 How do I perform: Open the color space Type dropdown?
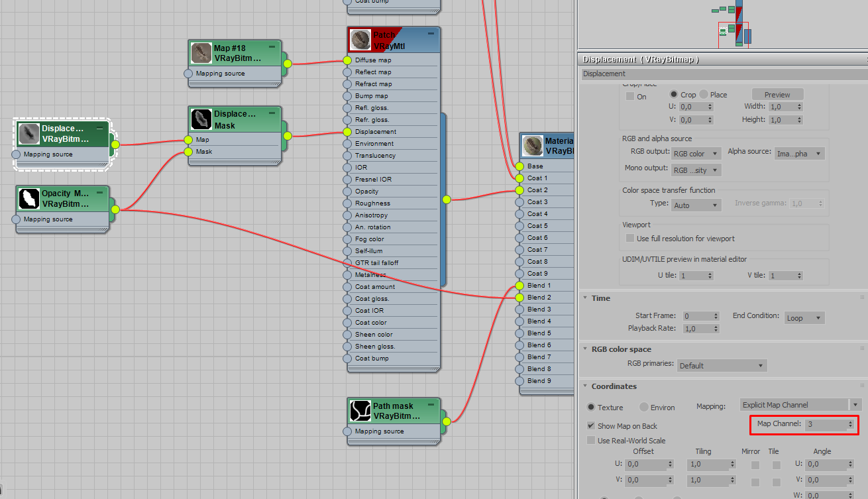(x=696, y=205)
